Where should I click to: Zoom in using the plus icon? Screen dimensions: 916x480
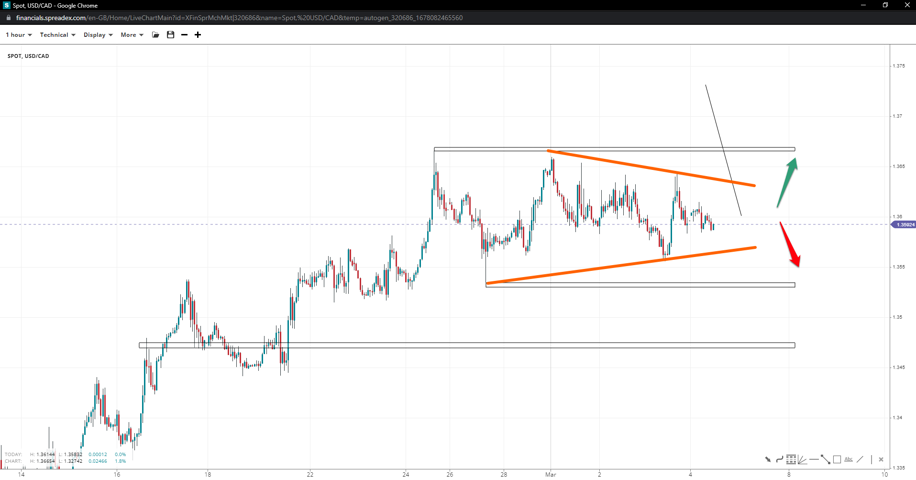click(x=198, y=35)
